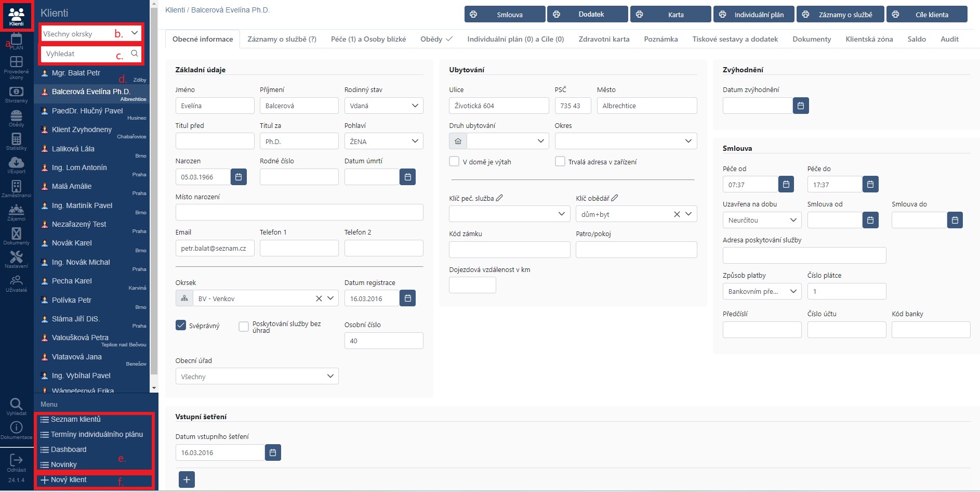This screenshot has height=492, width=980.
Task: Open calendar for Datum zvýhodnění
Action: [x=801, y=106]
